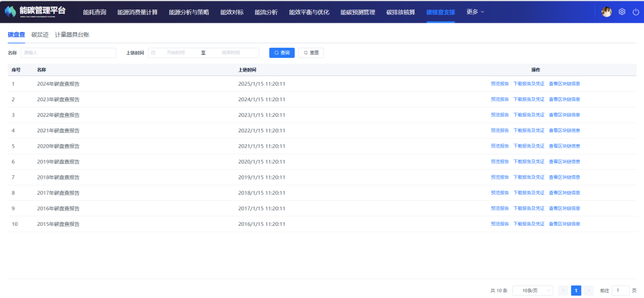Open the user avatar menu
Screen dimensions: 644x298
pyautogui.click(x=606, y=12)
